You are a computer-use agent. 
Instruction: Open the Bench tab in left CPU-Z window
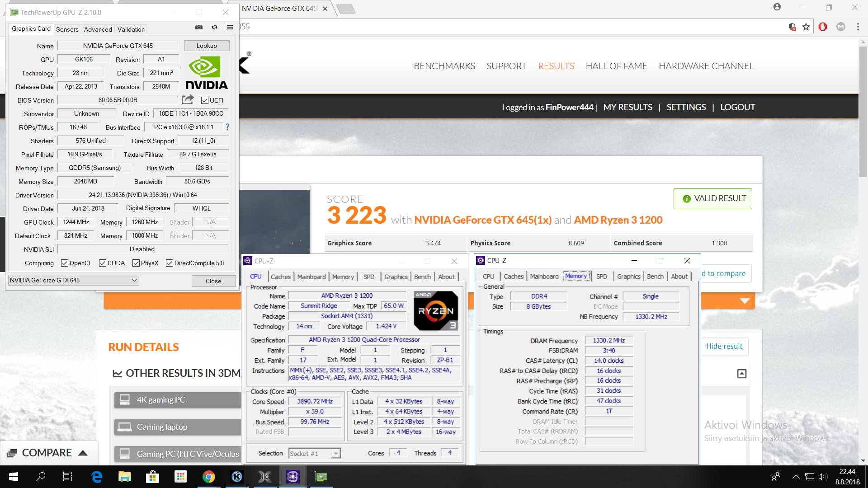click(x=422, y=277)
